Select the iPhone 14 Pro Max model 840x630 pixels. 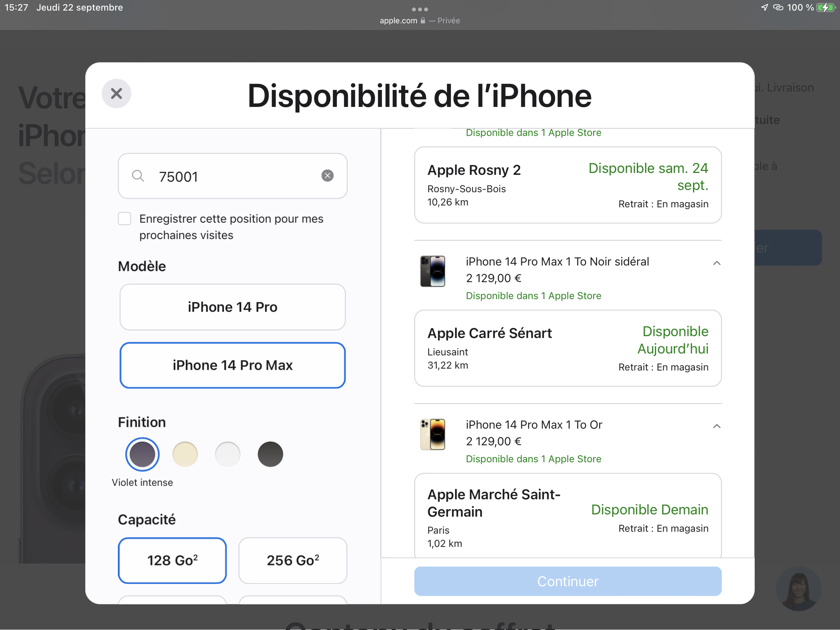232,365
